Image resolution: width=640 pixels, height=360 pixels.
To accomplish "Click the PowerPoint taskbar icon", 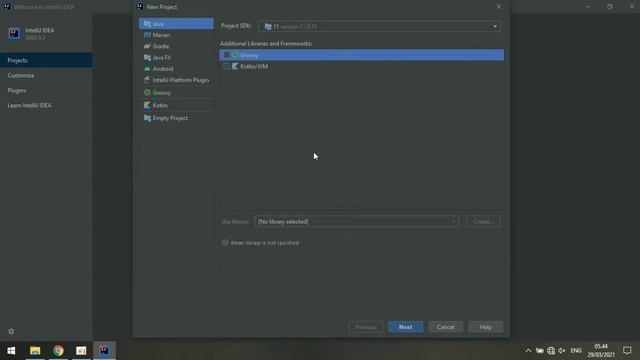I will pos(81,351).
